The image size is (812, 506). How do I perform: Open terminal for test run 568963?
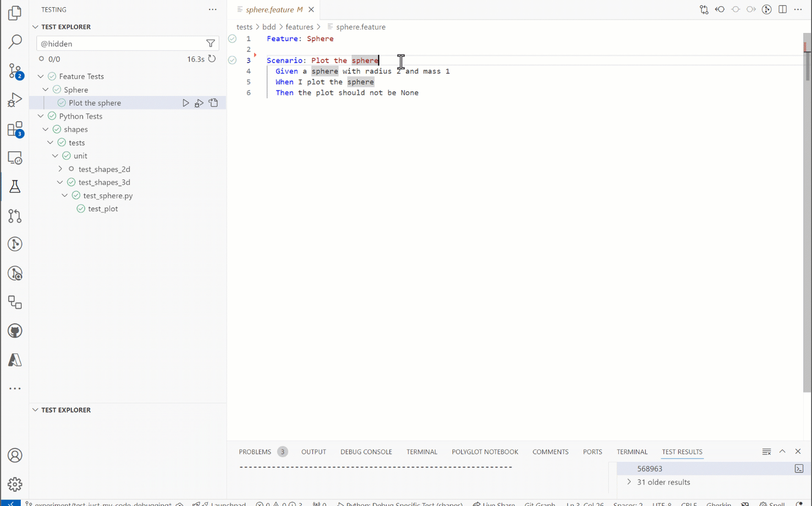(x=799, y=468)
